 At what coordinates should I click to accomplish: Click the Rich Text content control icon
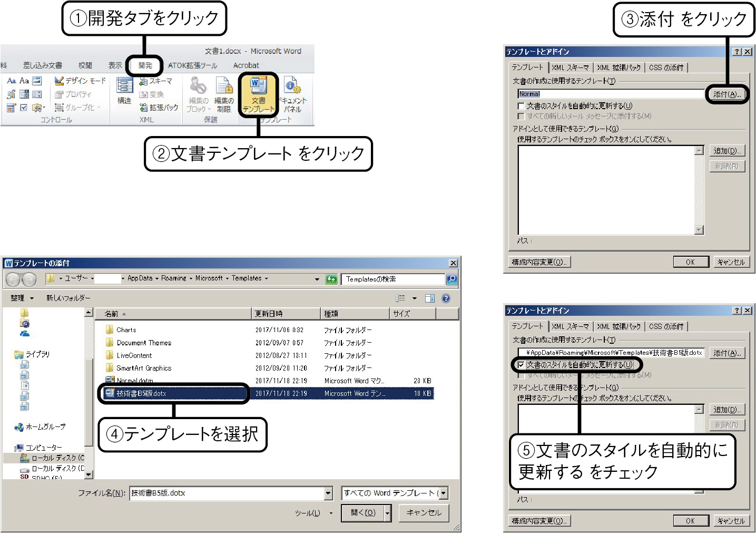11,81
